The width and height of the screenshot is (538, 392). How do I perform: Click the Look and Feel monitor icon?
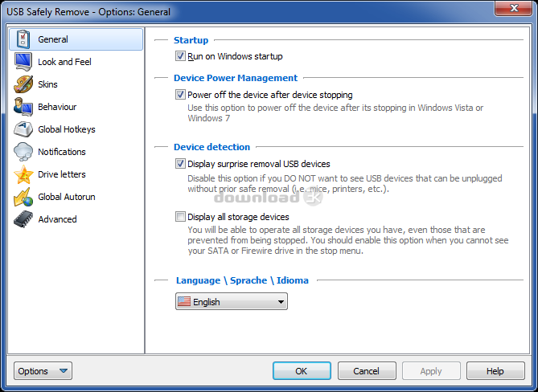(23, 62)
